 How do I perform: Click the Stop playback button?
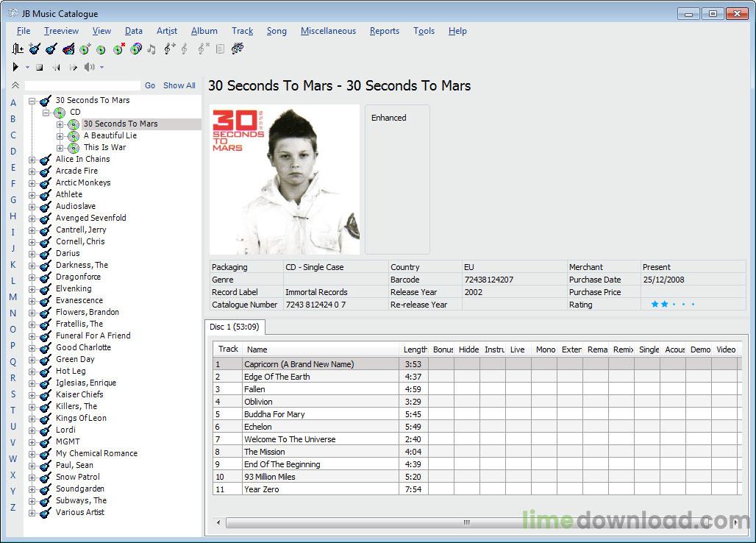click(40, 67)
